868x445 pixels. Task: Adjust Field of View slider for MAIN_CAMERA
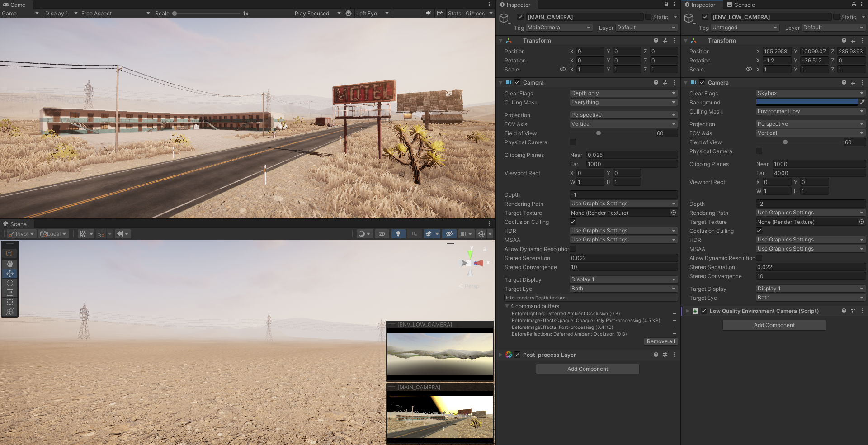[611, 133]
